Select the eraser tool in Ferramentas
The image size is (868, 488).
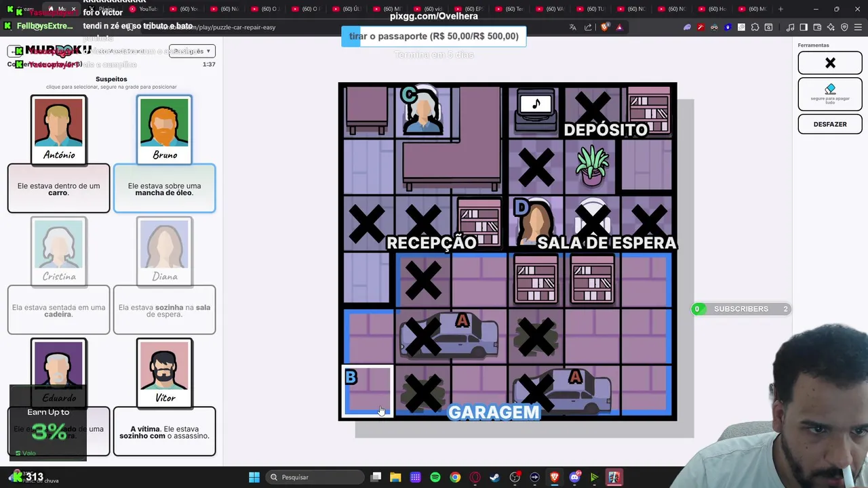tap(830, 94)
